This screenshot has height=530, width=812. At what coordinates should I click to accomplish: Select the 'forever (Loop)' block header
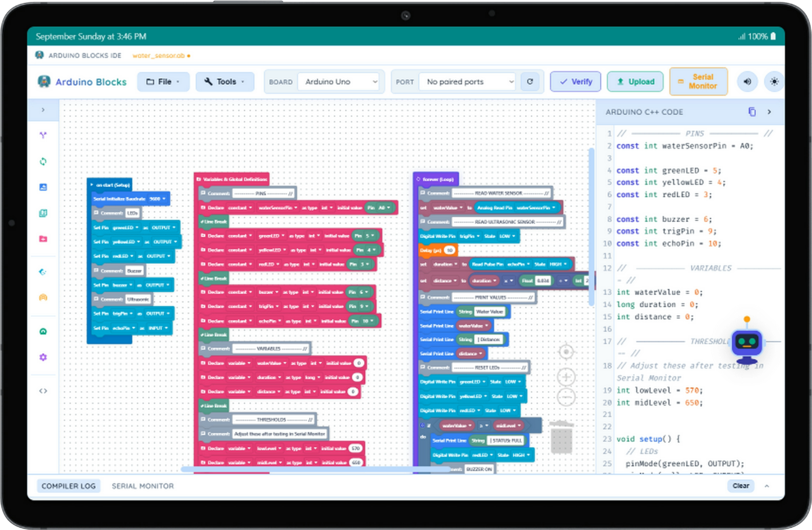pyautogui.click(x=435, y=179)
